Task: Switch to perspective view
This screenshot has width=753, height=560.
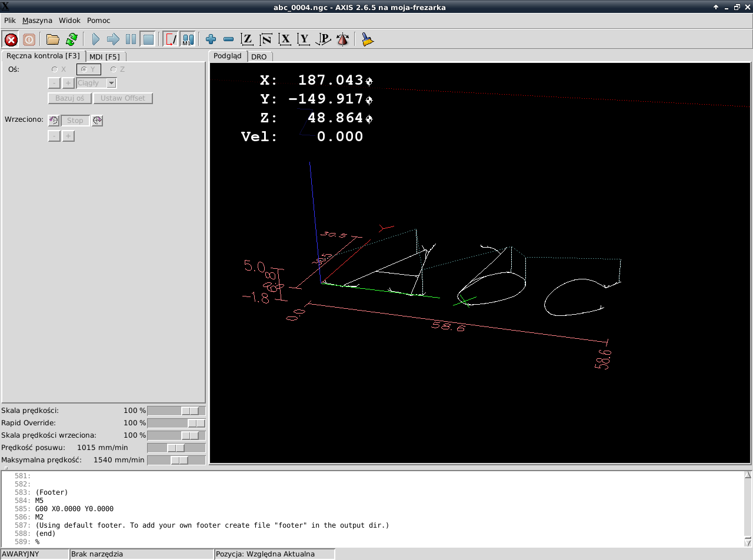Action: (323, 39)
